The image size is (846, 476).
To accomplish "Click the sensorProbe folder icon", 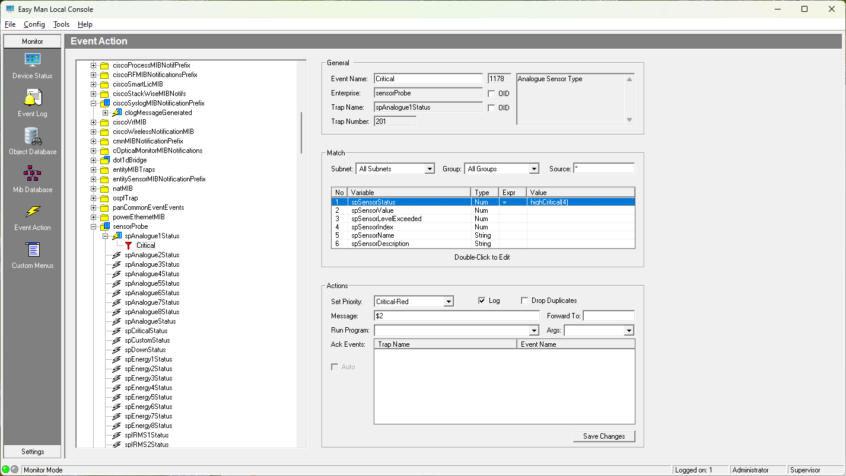I will 105,227.
